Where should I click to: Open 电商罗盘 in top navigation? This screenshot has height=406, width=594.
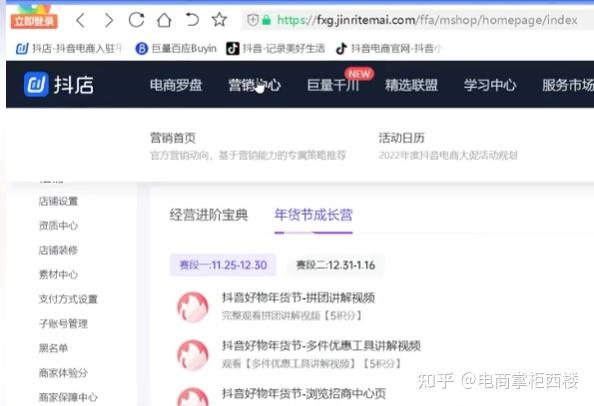coord(176,85)
